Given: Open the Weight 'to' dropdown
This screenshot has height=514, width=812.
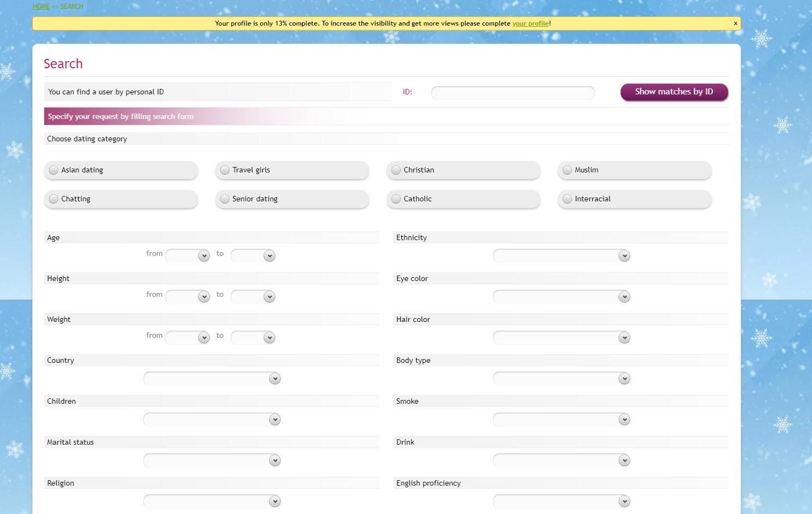Looking at the screenshot, I should [253, 337].
